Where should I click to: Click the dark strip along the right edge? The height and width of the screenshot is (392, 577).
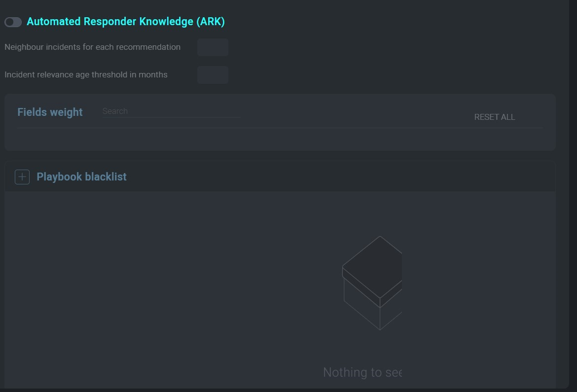pos(573,197)
